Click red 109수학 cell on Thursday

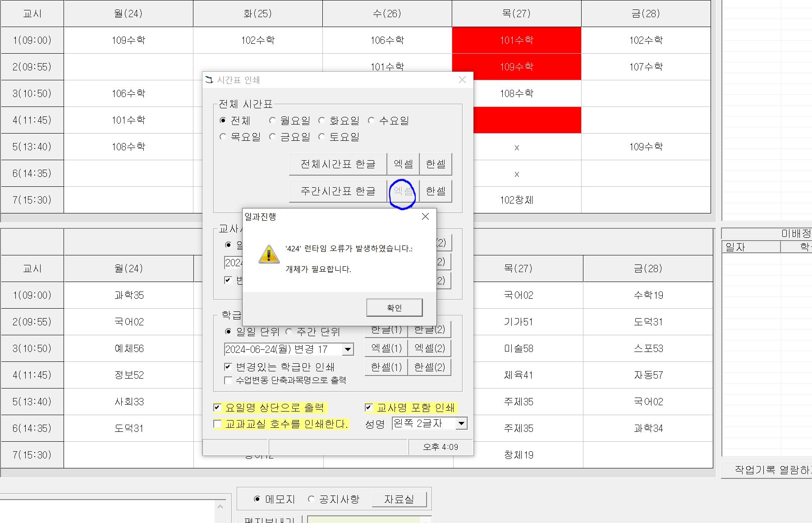point(517,67)
